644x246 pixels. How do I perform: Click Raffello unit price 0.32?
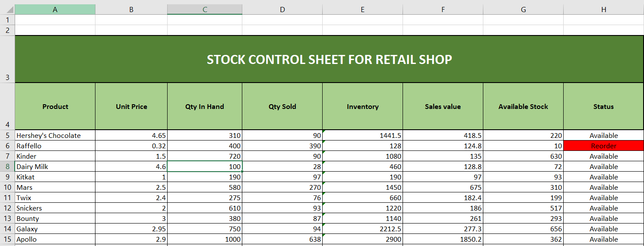click(131, 146)
